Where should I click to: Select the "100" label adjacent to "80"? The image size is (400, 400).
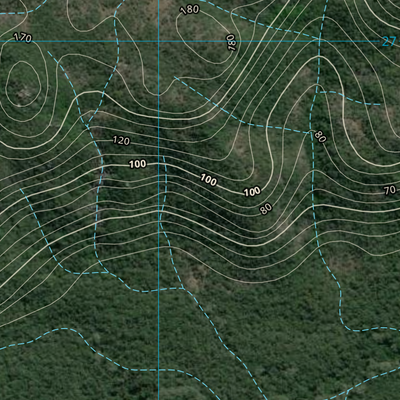(x=252, y=192)
